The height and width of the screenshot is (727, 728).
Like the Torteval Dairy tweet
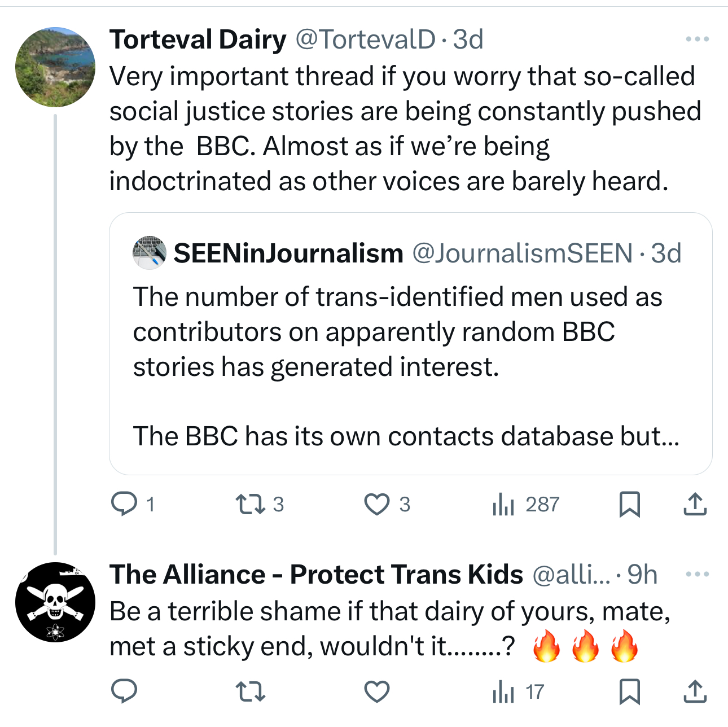click(x=376, y=504)
